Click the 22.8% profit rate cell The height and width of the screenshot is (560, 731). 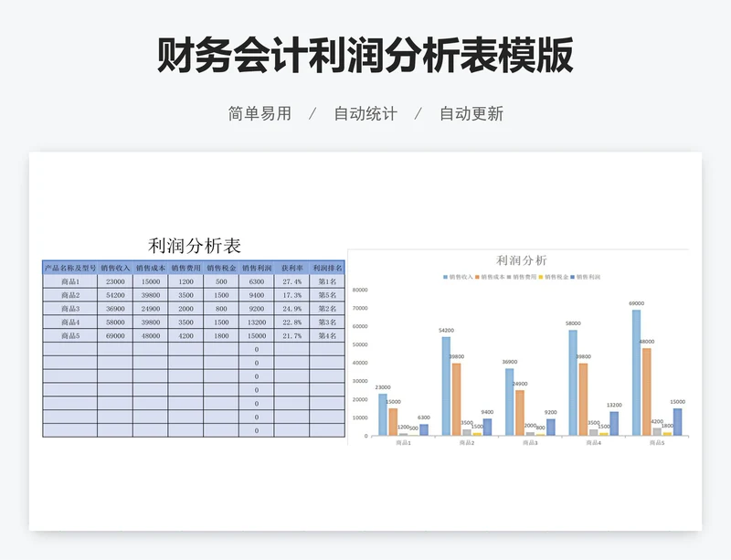pyautogui.click(x=291, y=322)
